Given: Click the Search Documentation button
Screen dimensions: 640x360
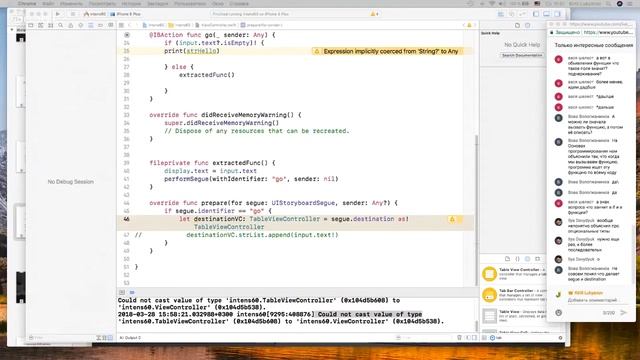Looking at the screenshot, I should click(x=522, y=55).
